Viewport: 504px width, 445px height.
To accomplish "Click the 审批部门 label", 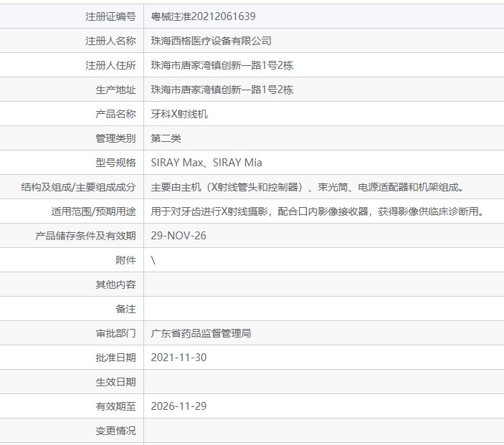I will 115,333.
